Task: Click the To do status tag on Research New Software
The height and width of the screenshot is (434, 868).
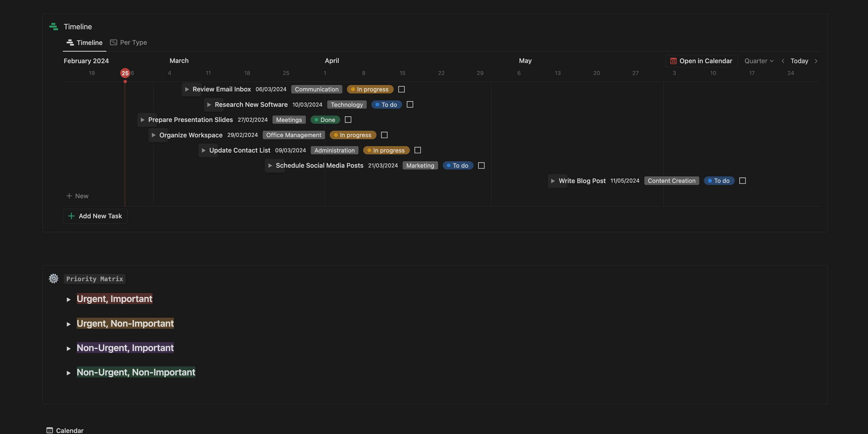Action: [386, 105]
